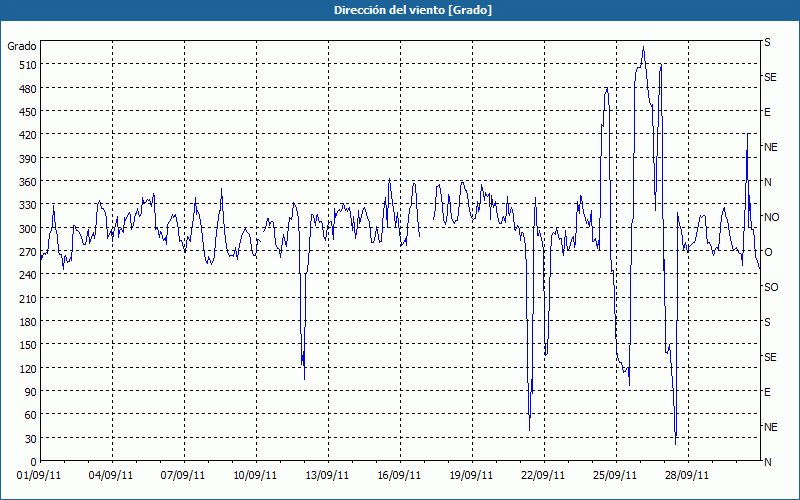Click the 90 degree axis label
The image size is (800, 500).
(x=30, y=392)
